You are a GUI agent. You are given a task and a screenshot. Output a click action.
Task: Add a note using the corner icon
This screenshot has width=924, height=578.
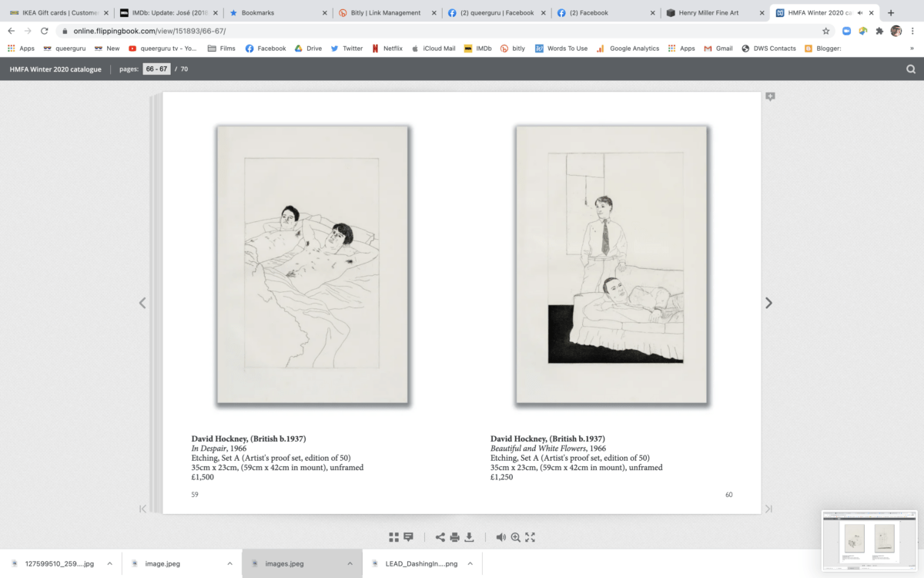click(770, 97)
